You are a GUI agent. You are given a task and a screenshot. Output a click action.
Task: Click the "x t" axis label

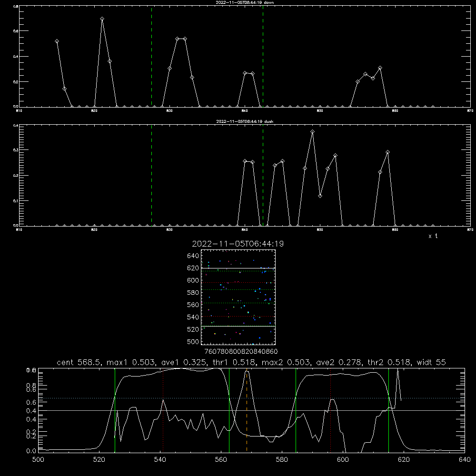(x=433, y=236)
